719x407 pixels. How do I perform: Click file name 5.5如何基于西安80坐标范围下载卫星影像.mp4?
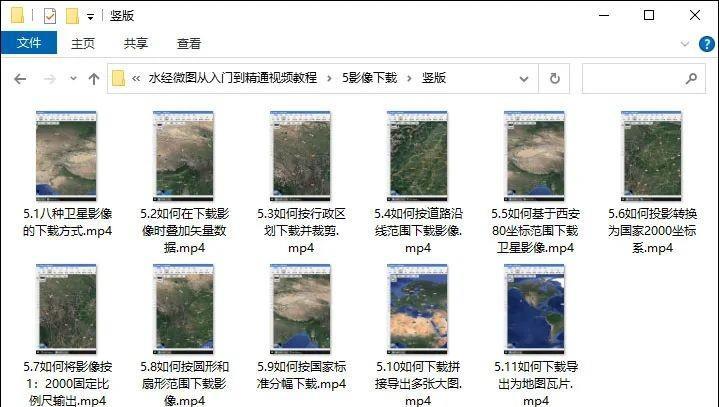[536, 231]
